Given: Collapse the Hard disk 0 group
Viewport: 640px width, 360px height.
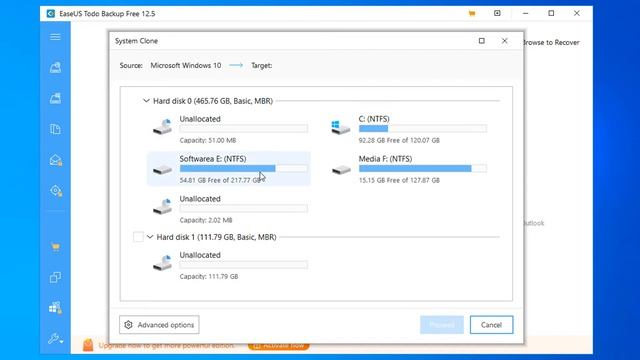Looking at the screenshot, I should click(x=146, y=100).
